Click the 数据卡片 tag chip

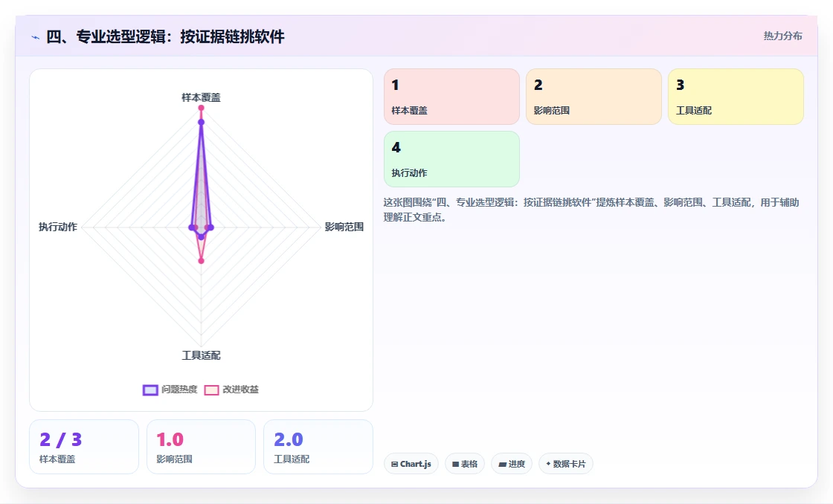coord(566,464)
